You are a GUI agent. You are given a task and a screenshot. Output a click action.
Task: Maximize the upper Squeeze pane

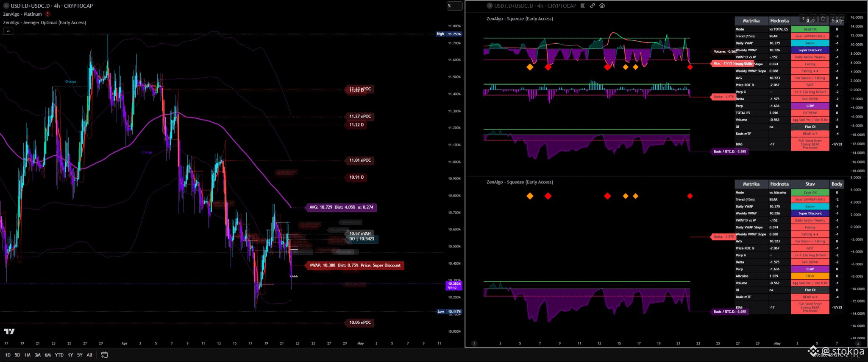(842, 19)
